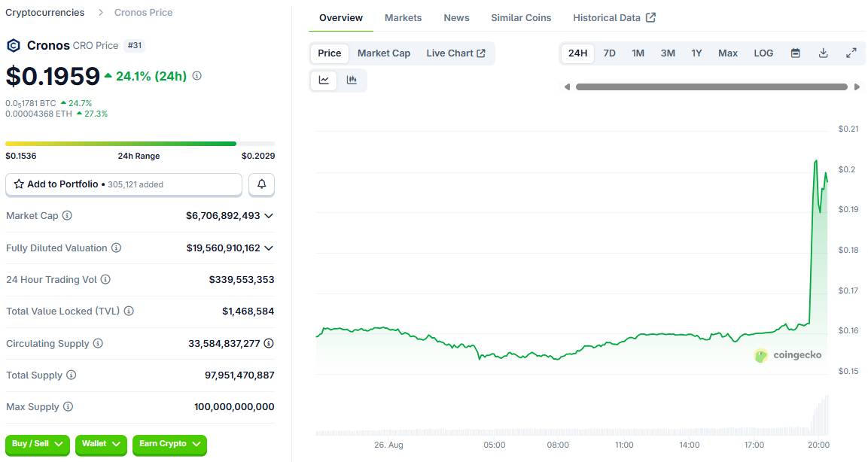The width and height of the screenshot is (868, 462).
Task: Click the right arrow of chart scrollbar
Action: [x=857, y=87]
